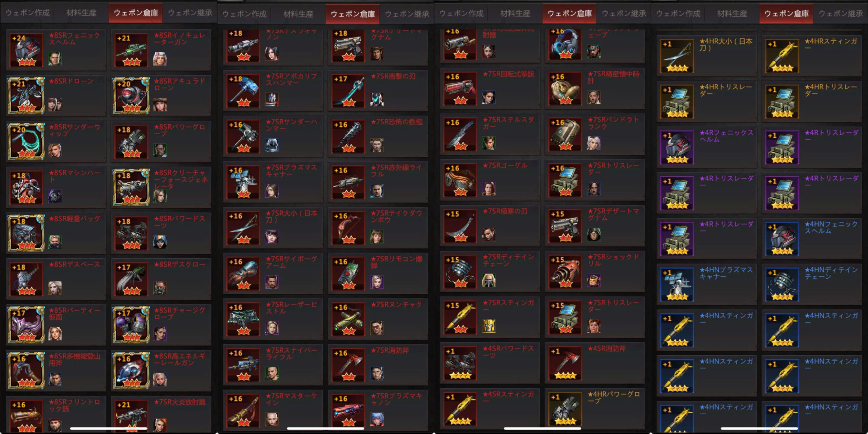Tap the ★8SRドローン weapon icon
868x434 pixels.
point(26,96)
